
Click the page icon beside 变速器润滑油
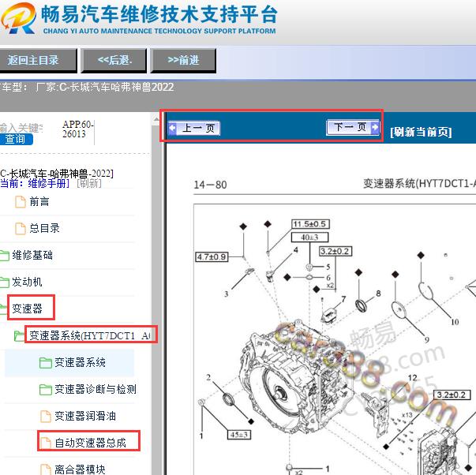tap(46, 416)
